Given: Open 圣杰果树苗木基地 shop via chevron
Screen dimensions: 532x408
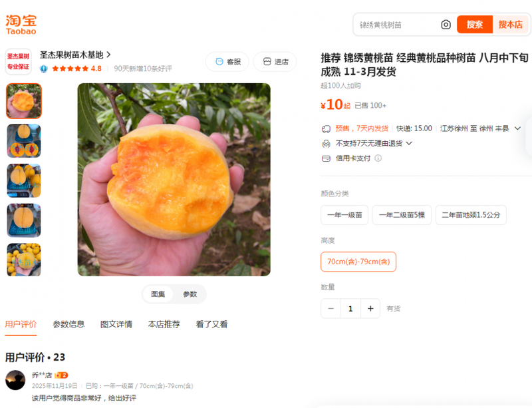Looking at the screenshot, I should point(108,55).
